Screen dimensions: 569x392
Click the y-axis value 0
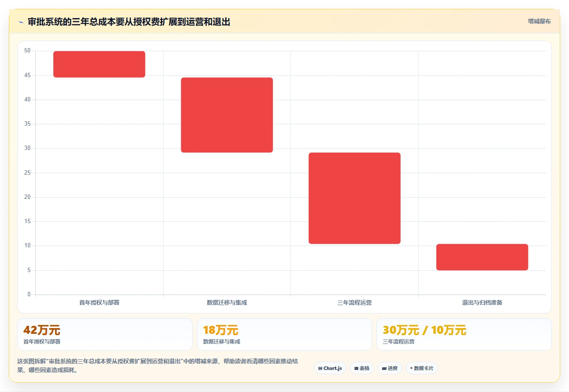pos(29,295)
